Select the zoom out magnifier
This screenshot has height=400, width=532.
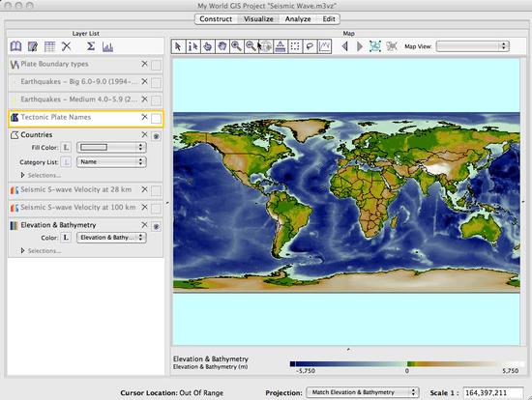(251, 46)
